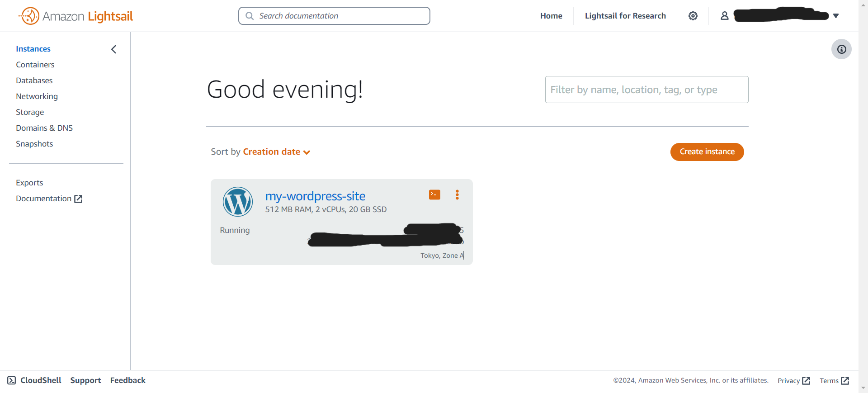Open the Support footer link
The height and width of the screenshot is (393, 868).
[x=85, y=380]
